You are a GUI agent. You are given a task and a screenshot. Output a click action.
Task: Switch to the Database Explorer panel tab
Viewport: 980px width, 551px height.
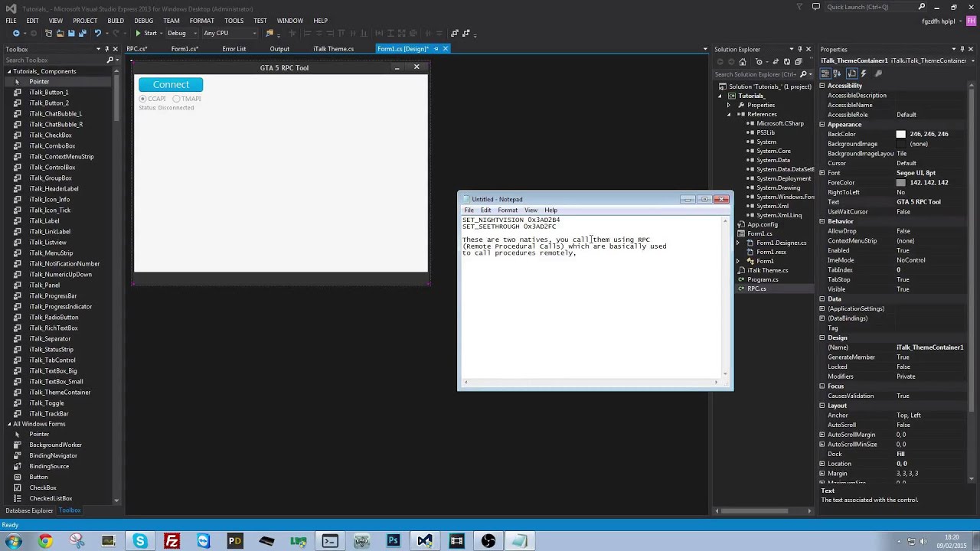tap(29, 510)
